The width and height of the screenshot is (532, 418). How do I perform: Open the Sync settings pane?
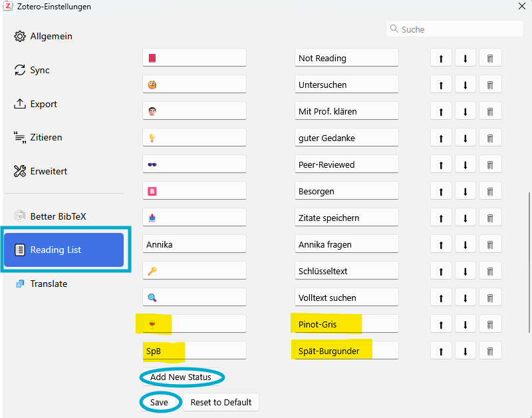pyautogui.click(x=64, y=70)
